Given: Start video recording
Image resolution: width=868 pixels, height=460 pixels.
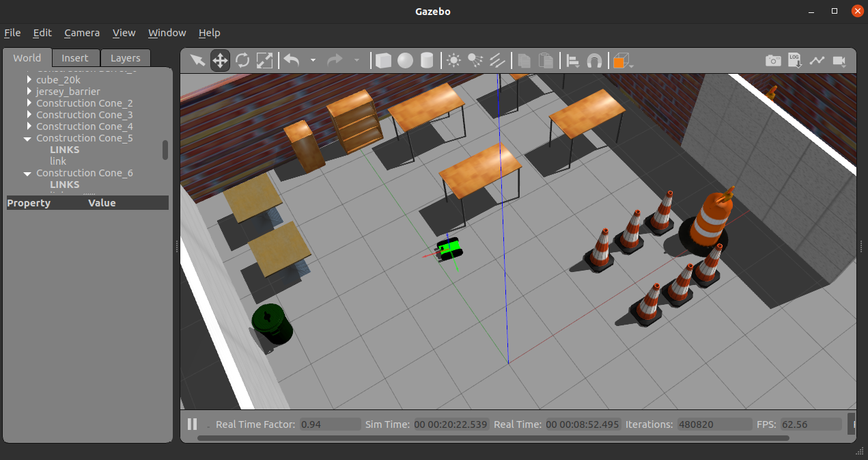Looking at the screenshot, I should (839, 61).
